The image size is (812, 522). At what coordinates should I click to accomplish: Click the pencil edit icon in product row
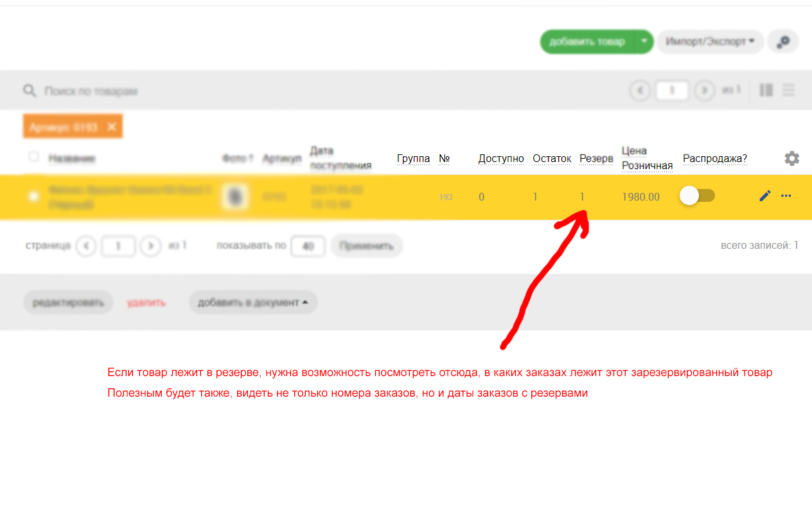point(764,196)
